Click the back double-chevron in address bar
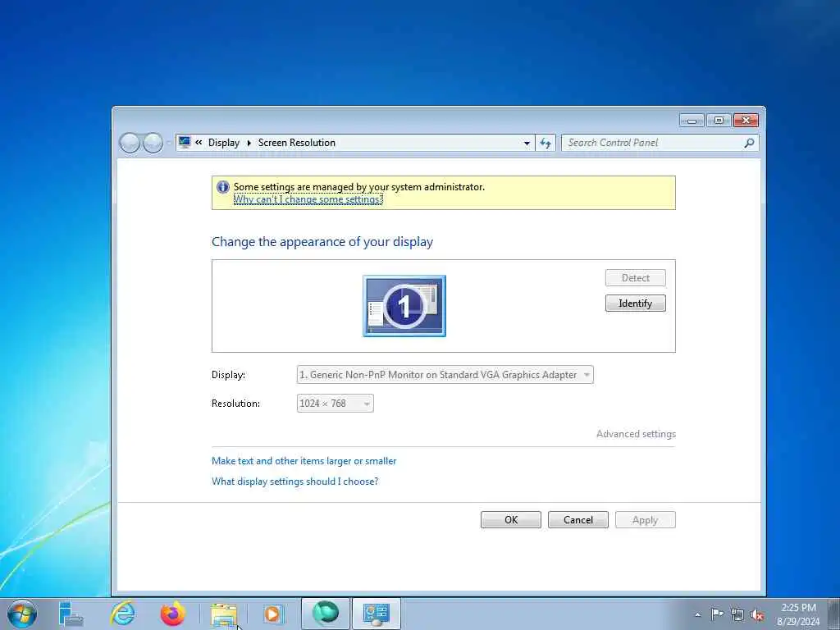 click(x=199, y=143)
